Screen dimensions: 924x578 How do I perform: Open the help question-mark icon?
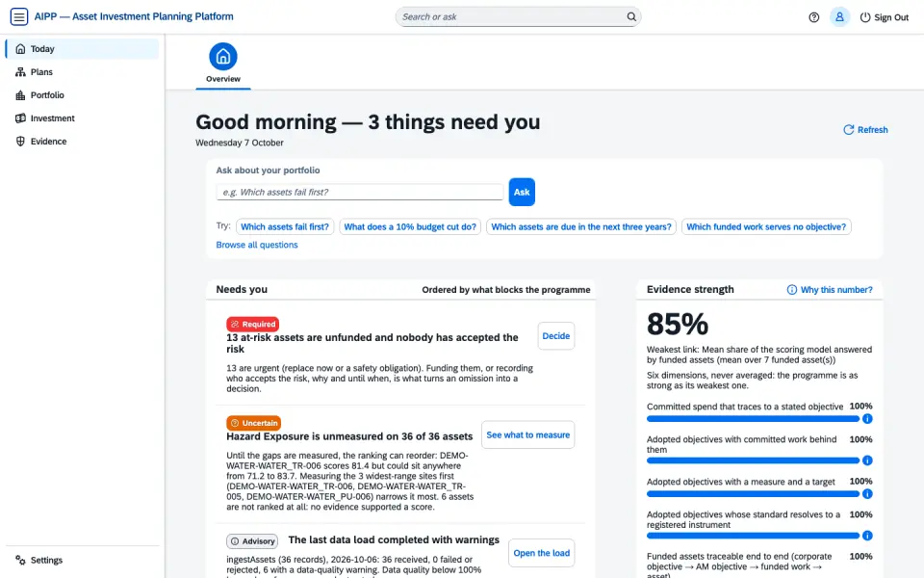point(814,17)
